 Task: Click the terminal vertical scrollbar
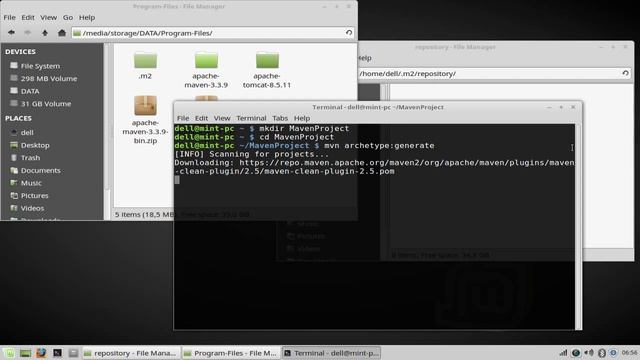click(x=578, y=227)
